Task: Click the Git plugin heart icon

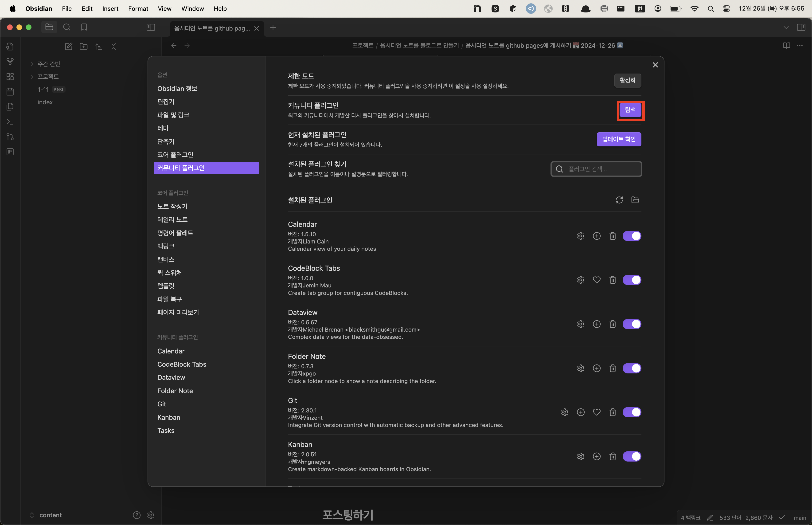Action: (597, 412)
